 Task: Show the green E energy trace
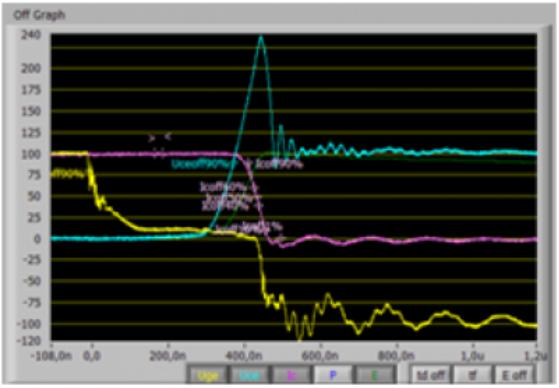(375, 375)
